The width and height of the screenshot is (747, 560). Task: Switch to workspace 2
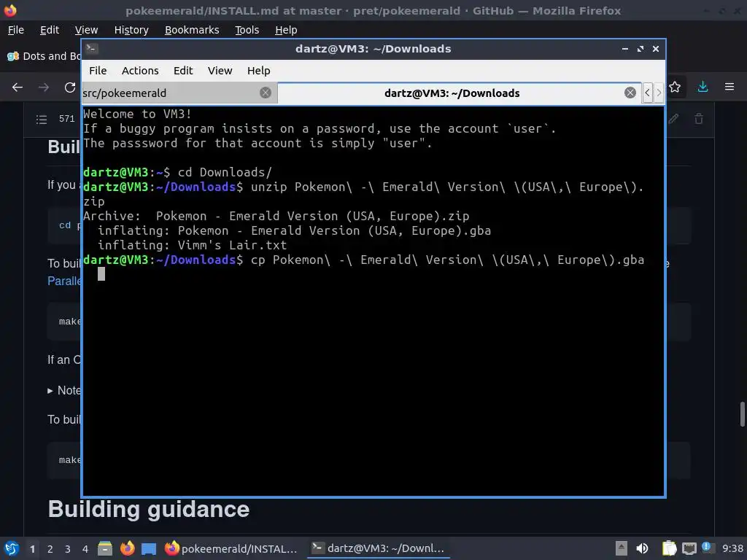[x=50, y=549]
